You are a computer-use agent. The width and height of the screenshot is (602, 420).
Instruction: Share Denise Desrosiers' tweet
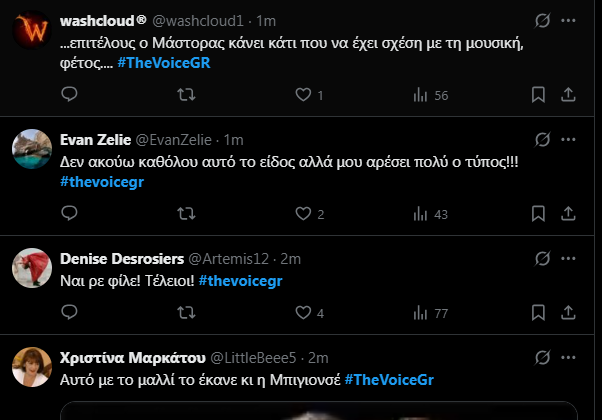tap(568, 313)
